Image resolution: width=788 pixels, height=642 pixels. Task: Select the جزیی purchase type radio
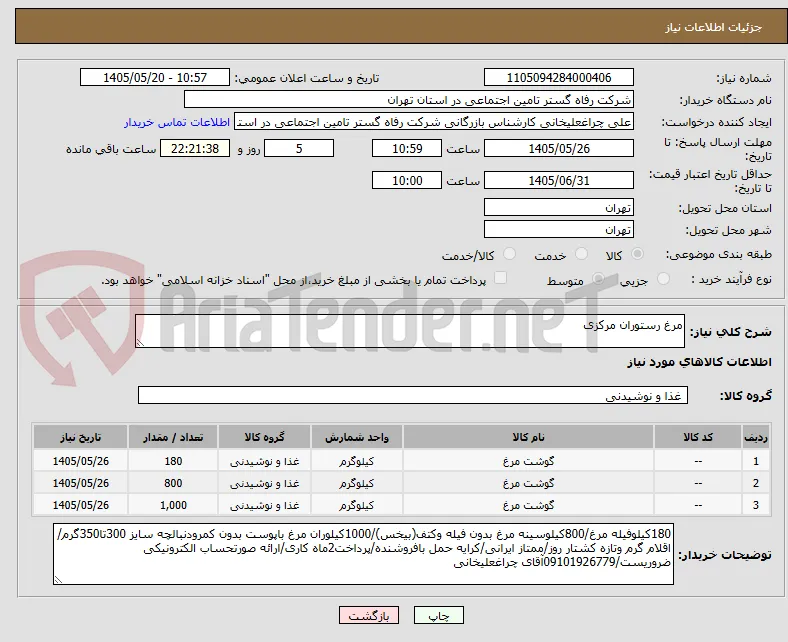663,279
